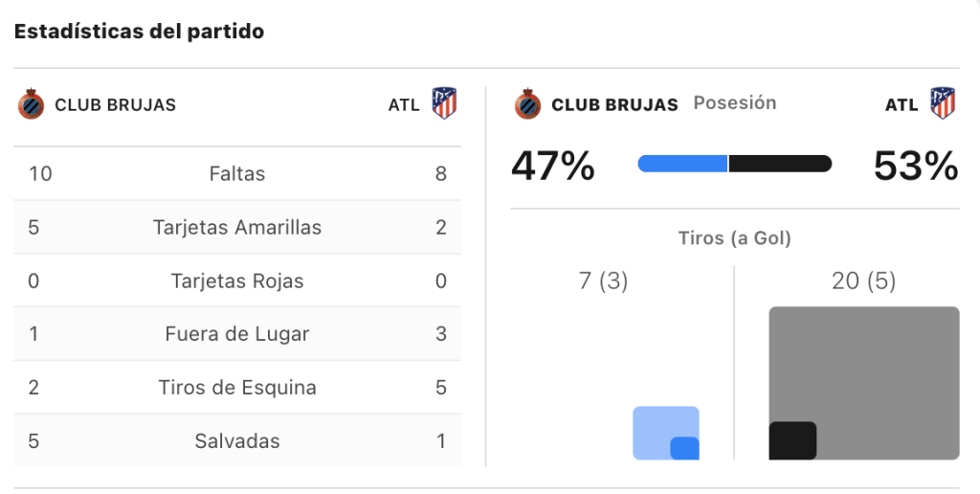Click the Club Brujas crest beside Posesión

pyautogui.click(x=527, y=103)
